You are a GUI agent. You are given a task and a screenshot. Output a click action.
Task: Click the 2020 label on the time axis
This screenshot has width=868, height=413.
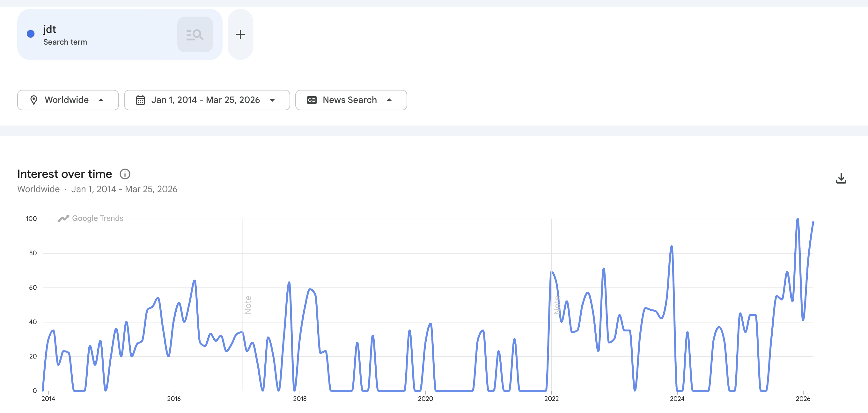pyautogui.click(x=425, y=399)
